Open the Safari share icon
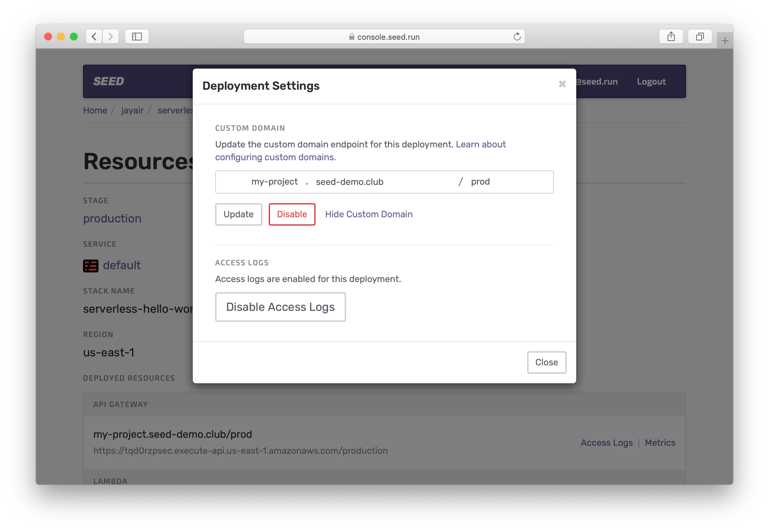Image resolution: width=769 pixels, height=532 pixels. [671, 36]
